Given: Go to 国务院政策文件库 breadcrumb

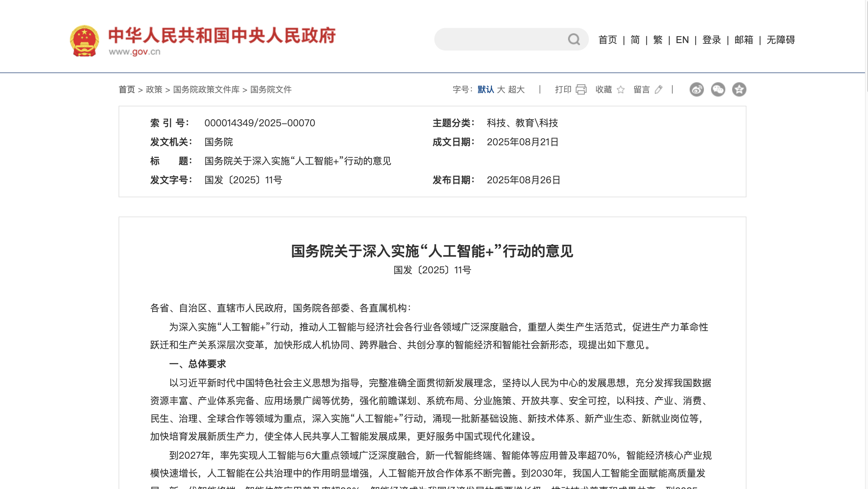Looking at the screenshot, I should point(206,90).
